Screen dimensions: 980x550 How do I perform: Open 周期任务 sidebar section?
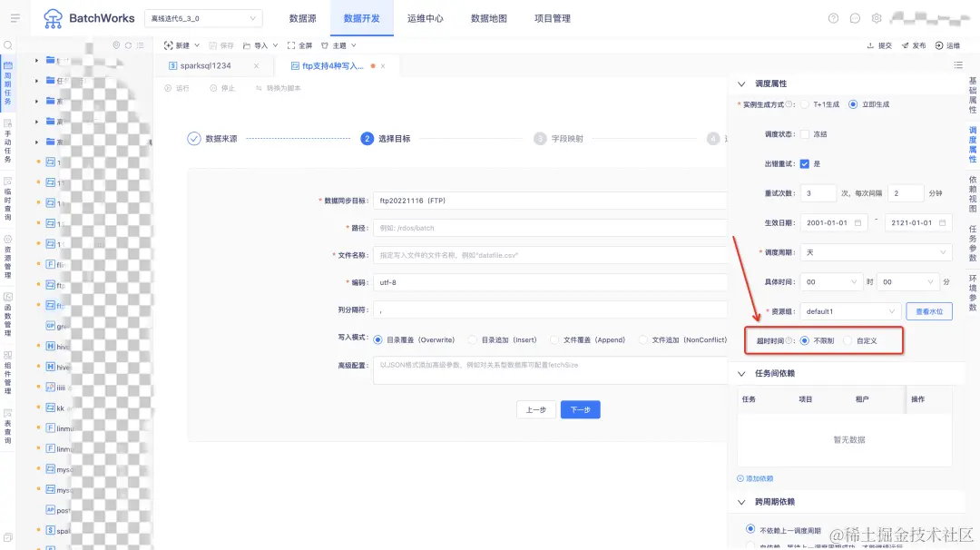(8, 83)
